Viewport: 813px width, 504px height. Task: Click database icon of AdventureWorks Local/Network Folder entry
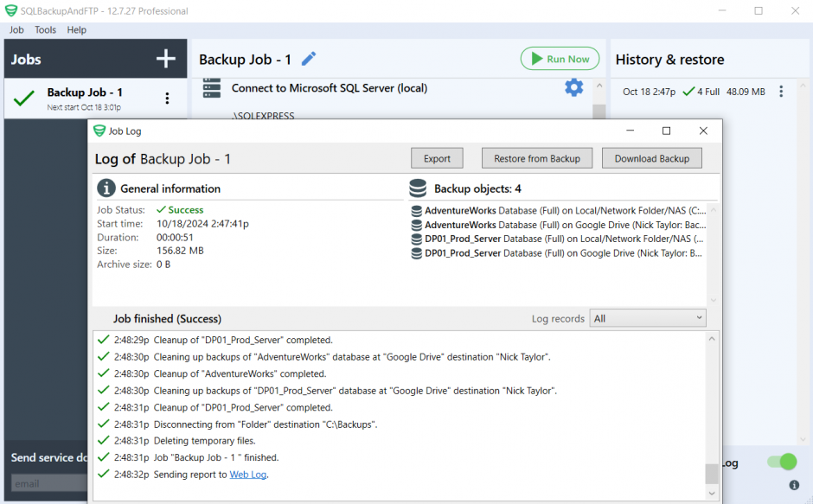(x=416, y=211)
